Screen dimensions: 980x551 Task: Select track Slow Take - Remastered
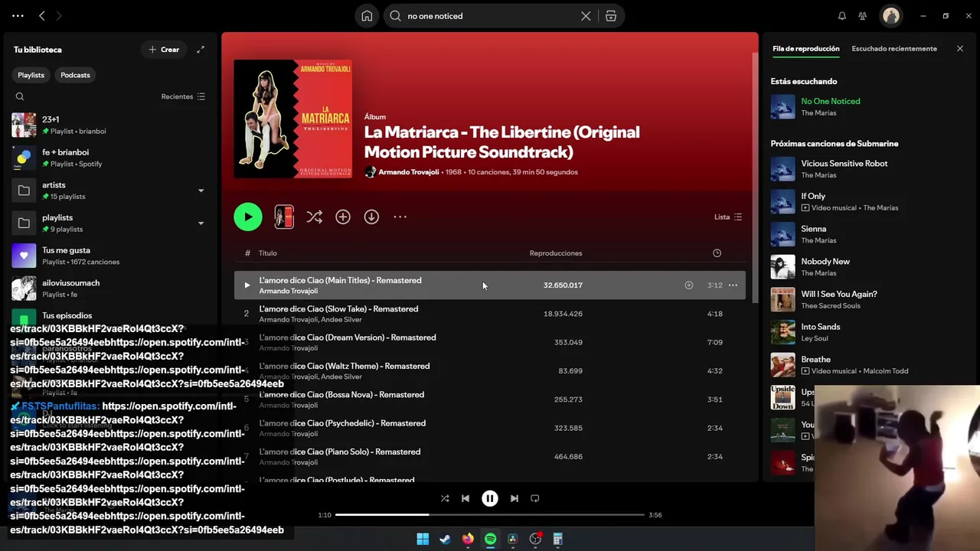490,314
